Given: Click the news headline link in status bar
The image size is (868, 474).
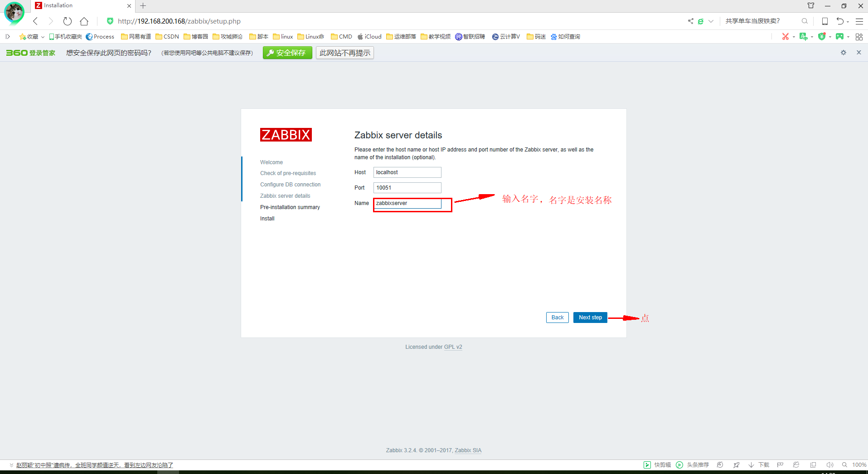Looking at the screenshot, I should [x=95, y=465].
